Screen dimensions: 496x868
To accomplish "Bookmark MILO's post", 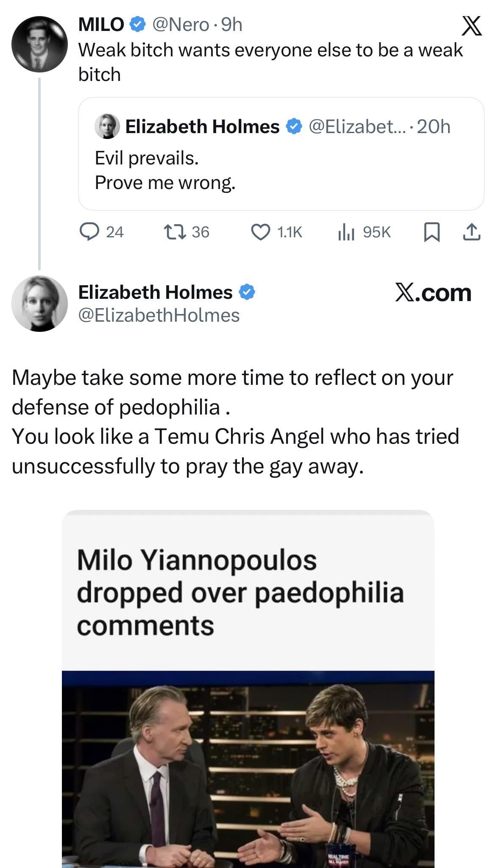I will click(x=431, y=232).
